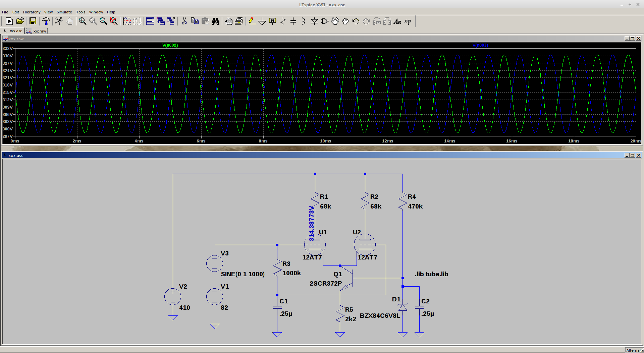
Task: Select the Inductor placement tool
Action: tap(304, 21)
